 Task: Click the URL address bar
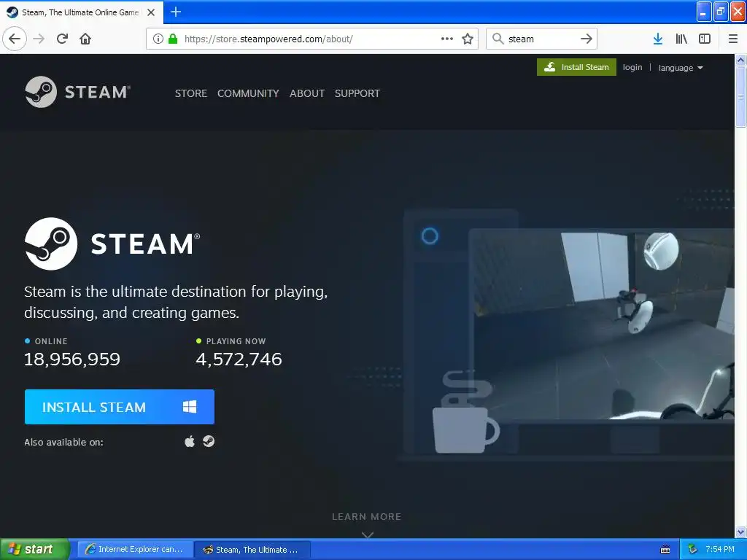(312, 39)
